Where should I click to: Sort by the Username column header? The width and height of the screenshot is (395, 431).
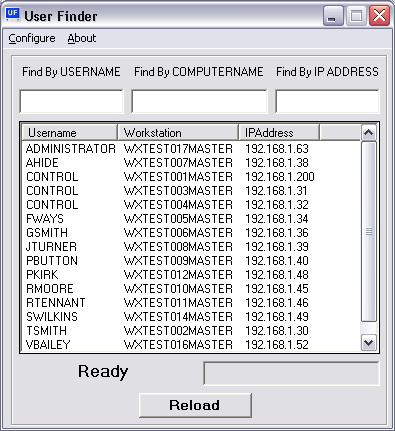coord(70,133)
